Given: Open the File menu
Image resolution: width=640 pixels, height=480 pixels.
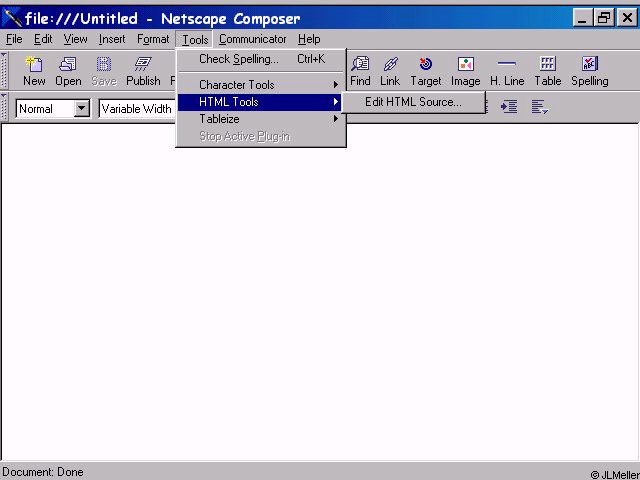Looking at the screenshot, I should (14, 39).
